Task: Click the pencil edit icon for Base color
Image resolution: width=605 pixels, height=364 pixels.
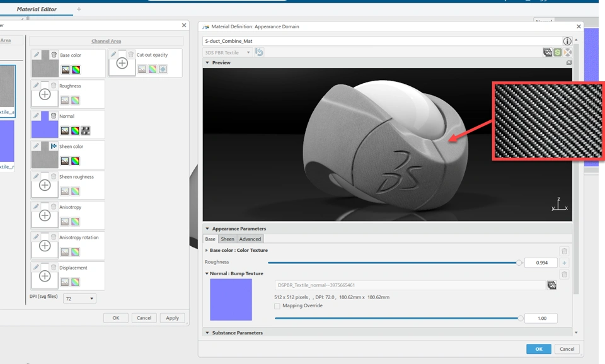Action: [x=37, y=54]
